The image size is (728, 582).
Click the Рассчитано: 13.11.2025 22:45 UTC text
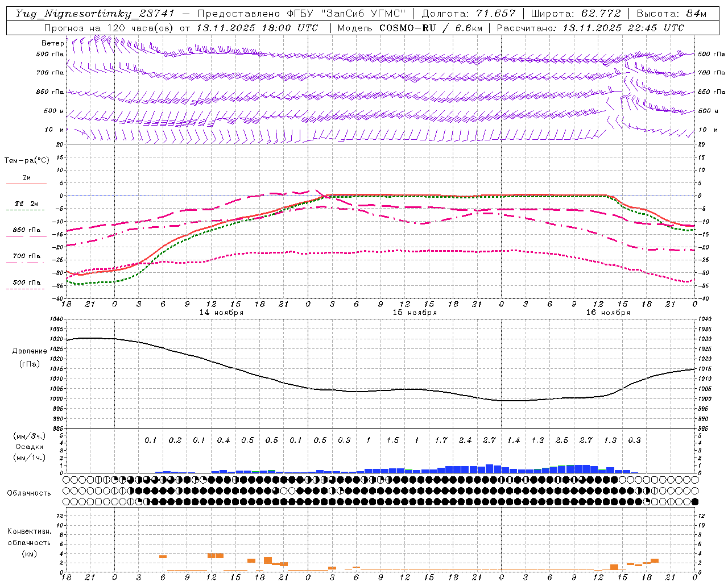(590, 28)
